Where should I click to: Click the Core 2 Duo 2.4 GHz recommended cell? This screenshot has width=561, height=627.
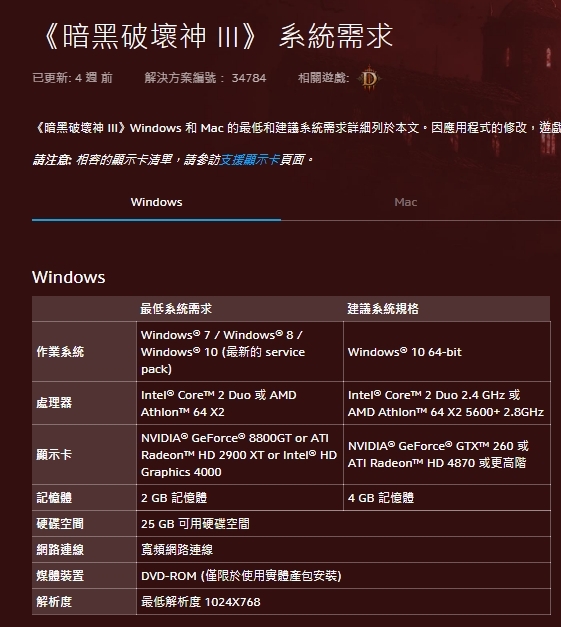[447, 403]
